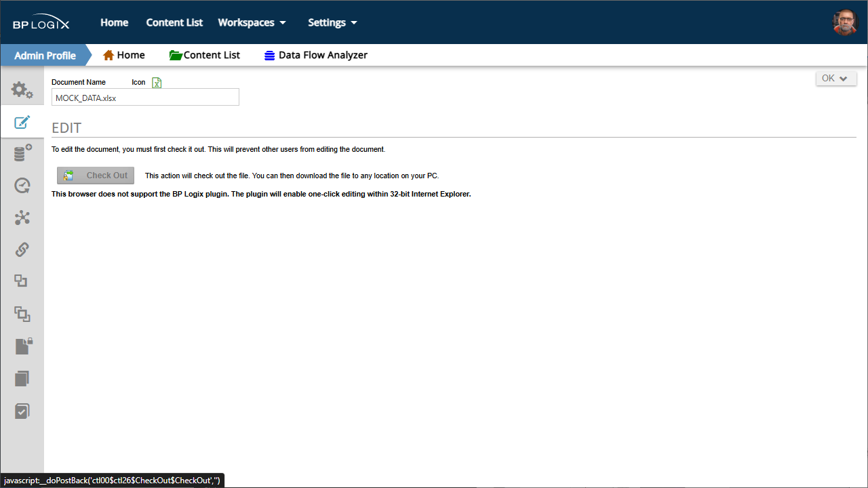Open Content List link in breadcrumb bar
Screen dimensions: 868x488
[x=212, y=55]
